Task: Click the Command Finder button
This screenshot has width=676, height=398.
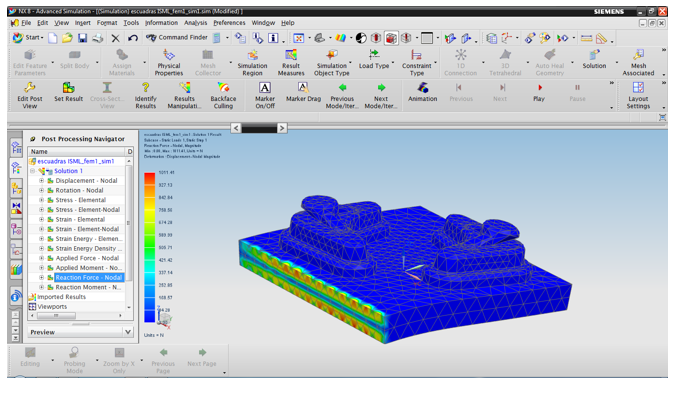Action: coord(177,38)
